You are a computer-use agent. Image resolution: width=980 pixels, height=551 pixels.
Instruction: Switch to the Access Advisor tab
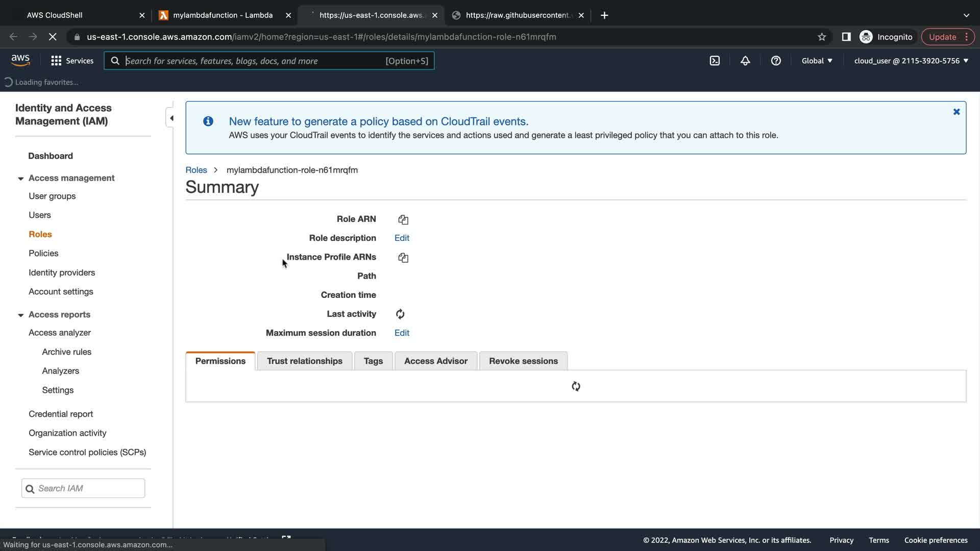pos(435,361)
